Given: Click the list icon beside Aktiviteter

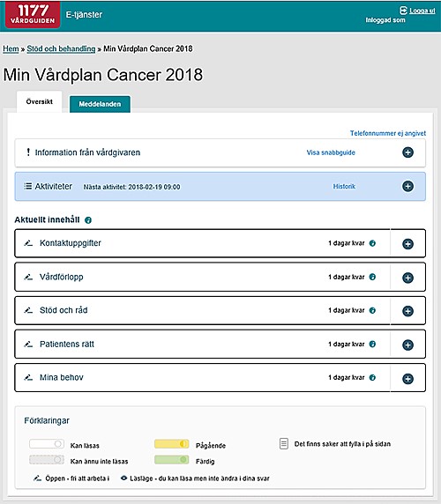Looking at the screenshot, I should [28, 186].
